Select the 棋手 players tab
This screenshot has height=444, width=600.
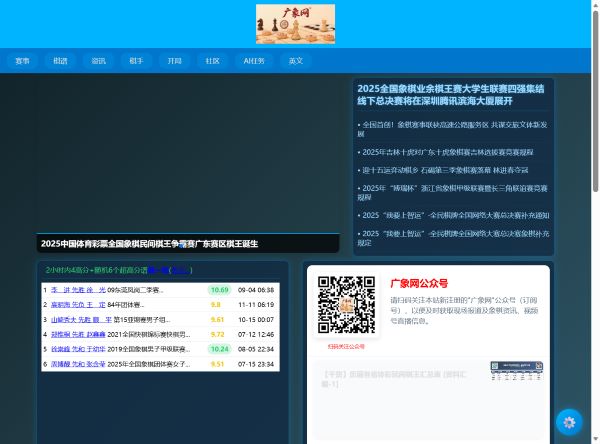pos(136,61)
